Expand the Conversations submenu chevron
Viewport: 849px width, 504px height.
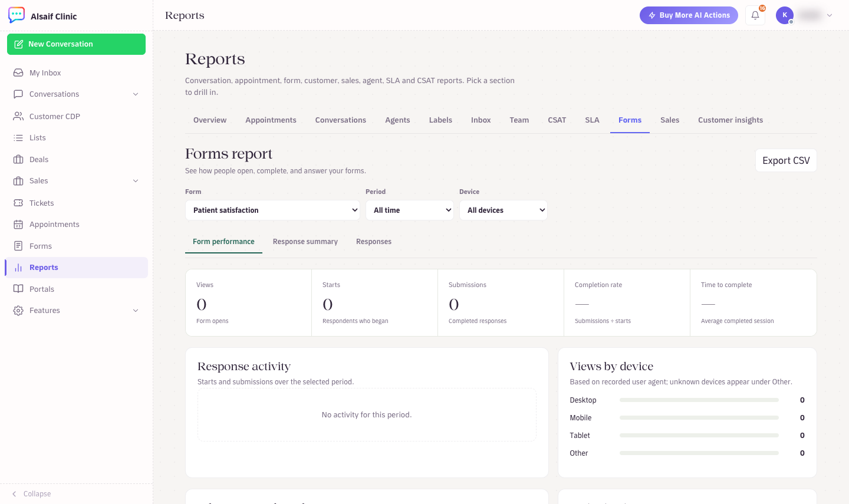click(x=136, y=94)
